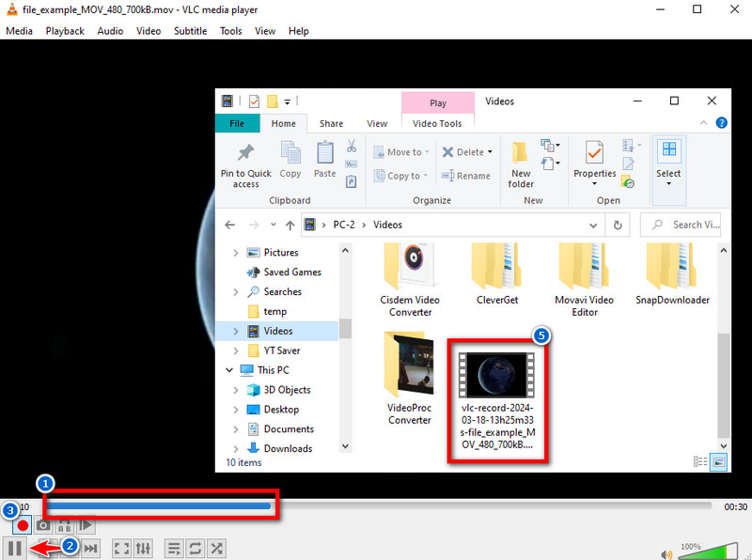Expand the Pictures tree node
The image size is (752, 560).
[236, 253]
